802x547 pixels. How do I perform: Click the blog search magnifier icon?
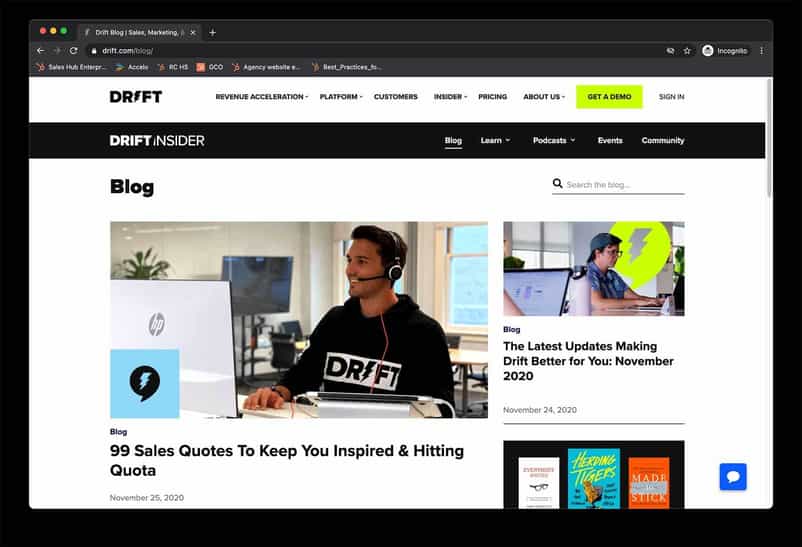coord(558,183)
